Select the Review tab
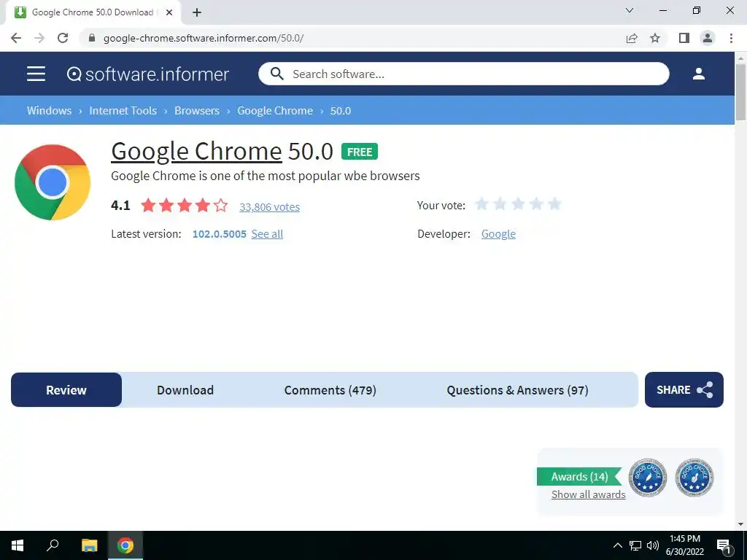The width and height of the screenshot is (747, 560). pos(66,390)
